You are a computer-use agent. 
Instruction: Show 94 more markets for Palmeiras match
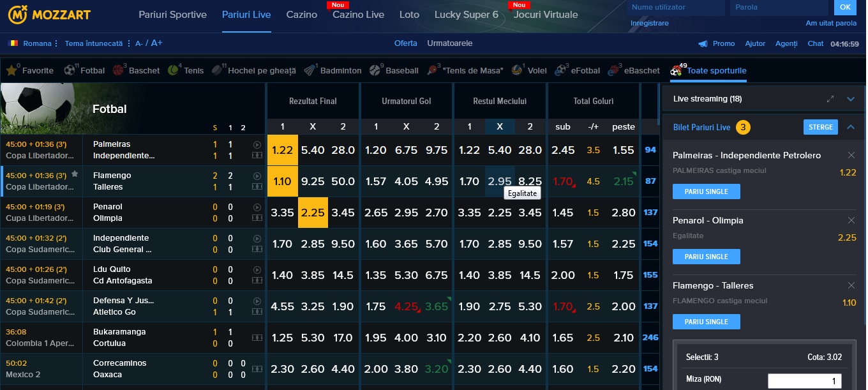(x=650, y=150)
